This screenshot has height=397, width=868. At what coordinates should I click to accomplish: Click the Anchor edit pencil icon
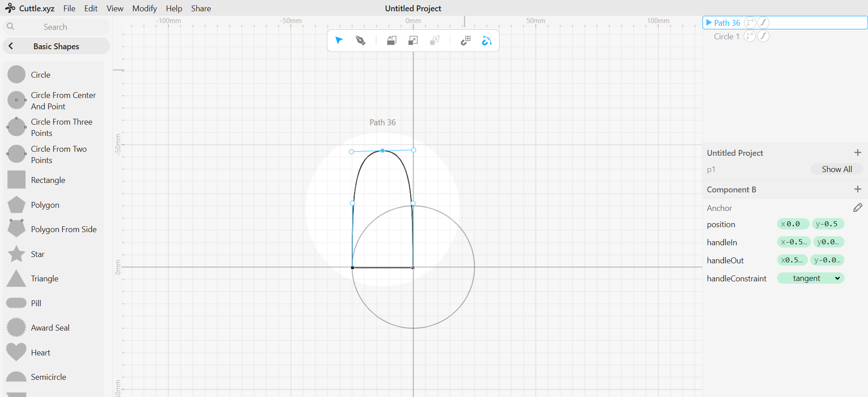click(858, 208)
